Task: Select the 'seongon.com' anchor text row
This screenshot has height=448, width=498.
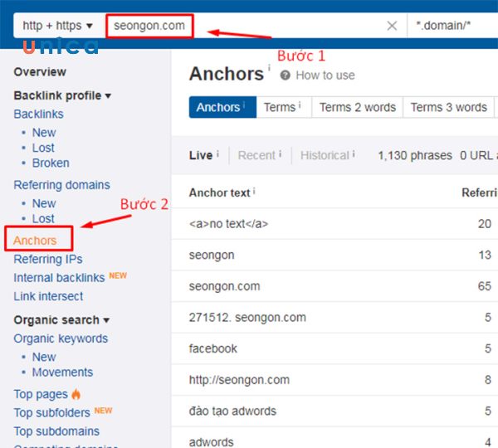Action: pos(334,286)
